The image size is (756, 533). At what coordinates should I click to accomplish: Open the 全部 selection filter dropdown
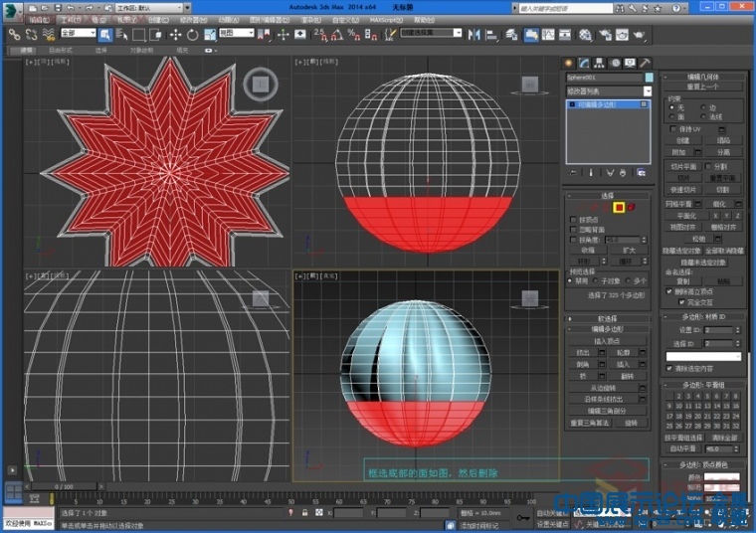point(79,33)
